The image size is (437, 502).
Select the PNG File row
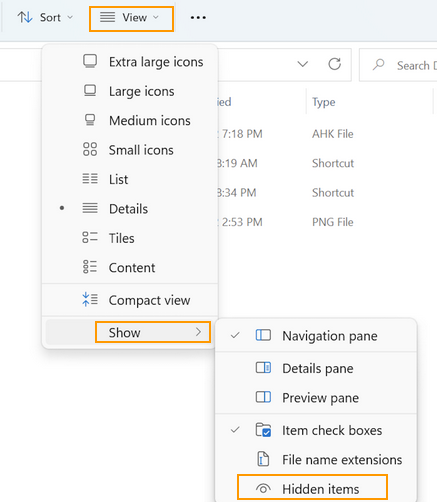coord(327,222)
